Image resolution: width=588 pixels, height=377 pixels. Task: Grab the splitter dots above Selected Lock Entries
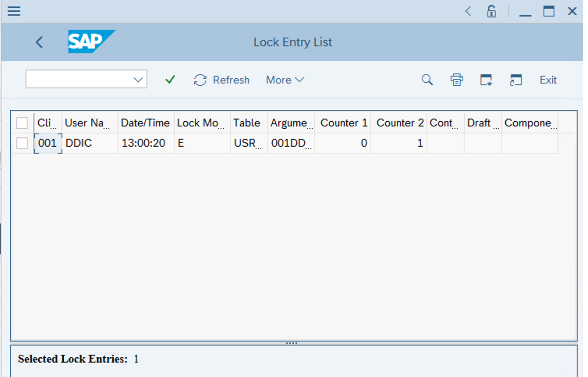tap(292, 343)
